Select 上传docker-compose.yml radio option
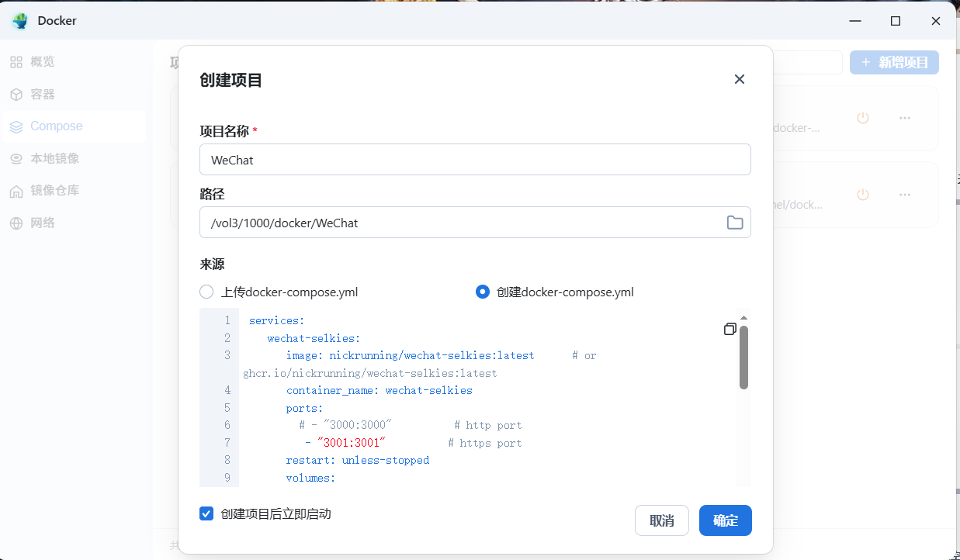The height and width of the screenshot is (560, 960). pos(206,292)
